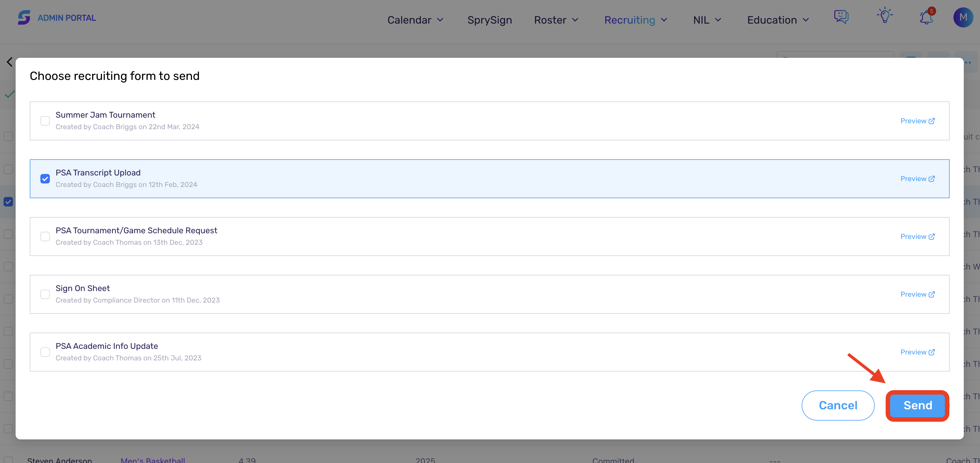Check the Summer Jam Tournament form
The width and height of the screenshot is (980, 463).
[45, 121]
